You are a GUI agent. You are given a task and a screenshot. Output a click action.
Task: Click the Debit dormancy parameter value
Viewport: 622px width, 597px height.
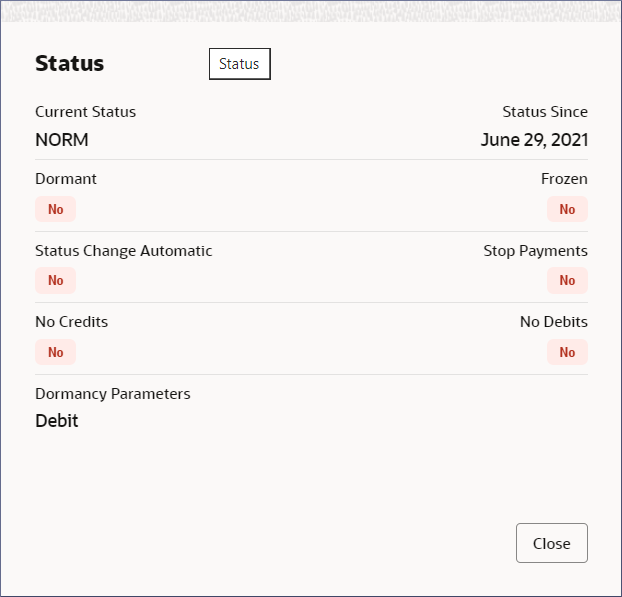[x=57, y=421]
